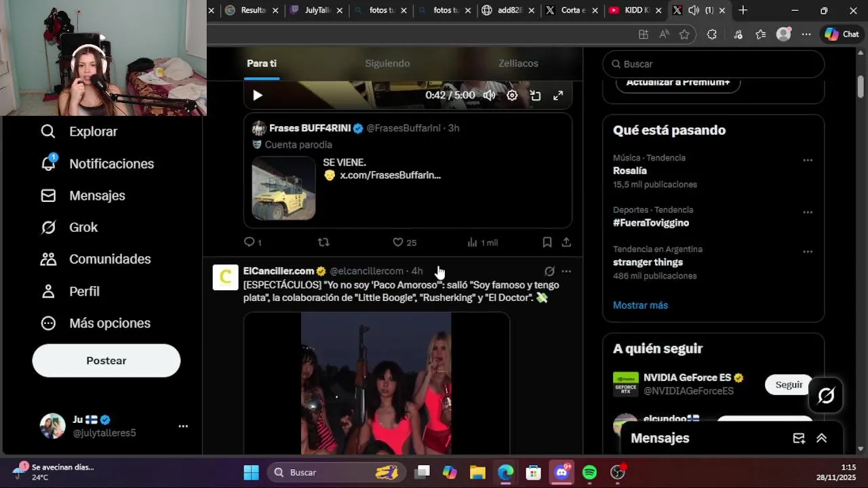Switch to the Para ti tab

pos(262,63)
